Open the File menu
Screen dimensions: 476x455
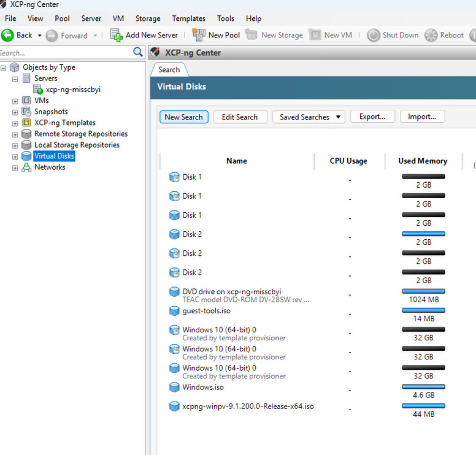[10, 18]
